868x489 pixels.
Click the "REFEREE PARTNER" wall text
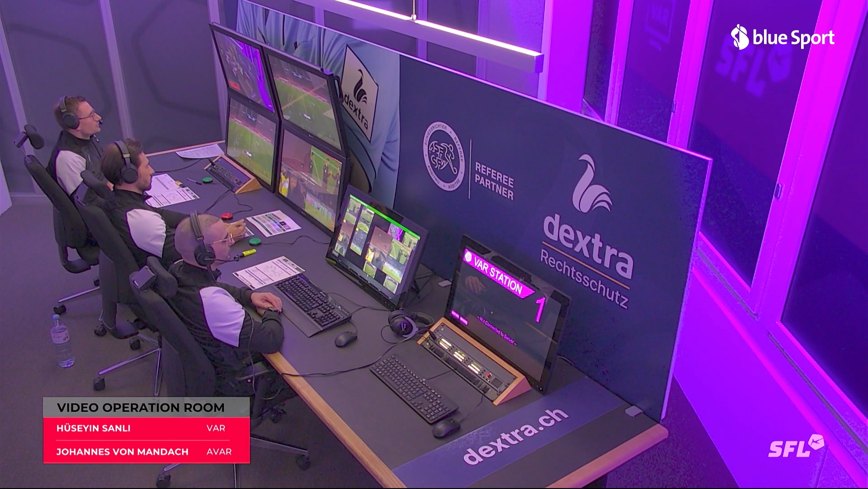click(x=494, y=181)
